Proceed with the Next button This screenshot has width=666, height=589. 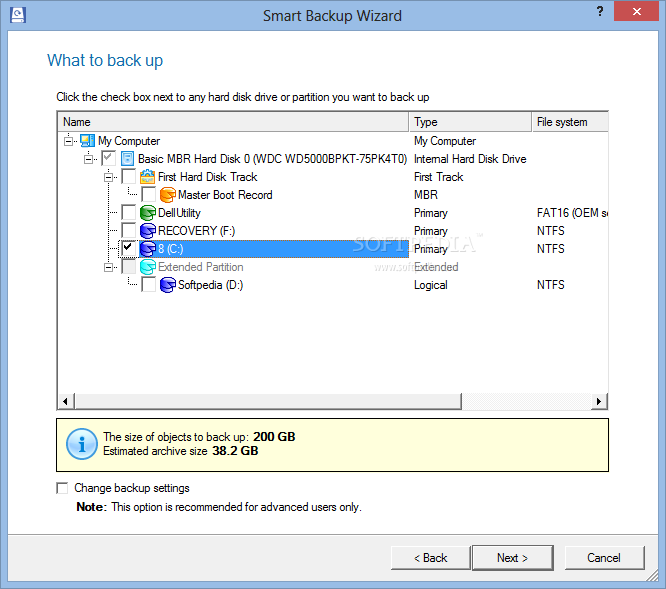(513, 558)
